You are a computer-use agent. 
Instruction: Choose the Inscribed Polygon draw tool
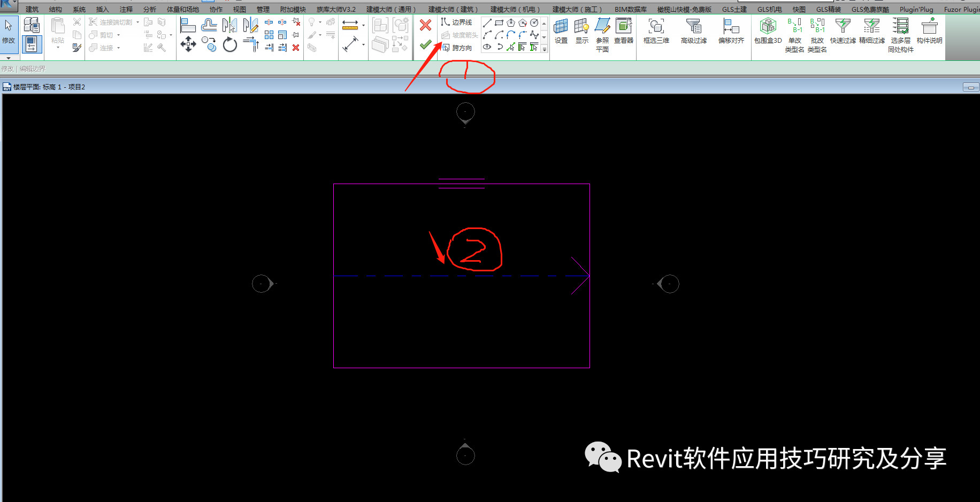[x=511, y=22]
